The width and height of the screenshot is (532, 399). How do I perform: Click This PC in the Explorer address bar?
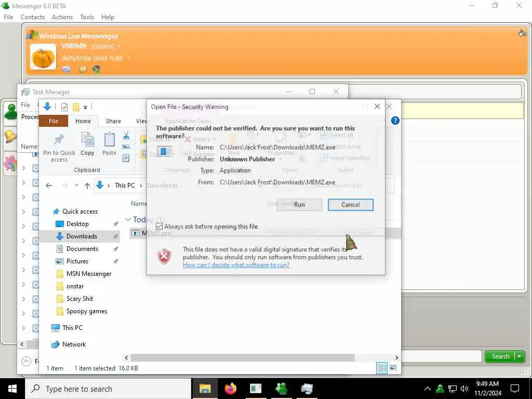tap(125, 185)
